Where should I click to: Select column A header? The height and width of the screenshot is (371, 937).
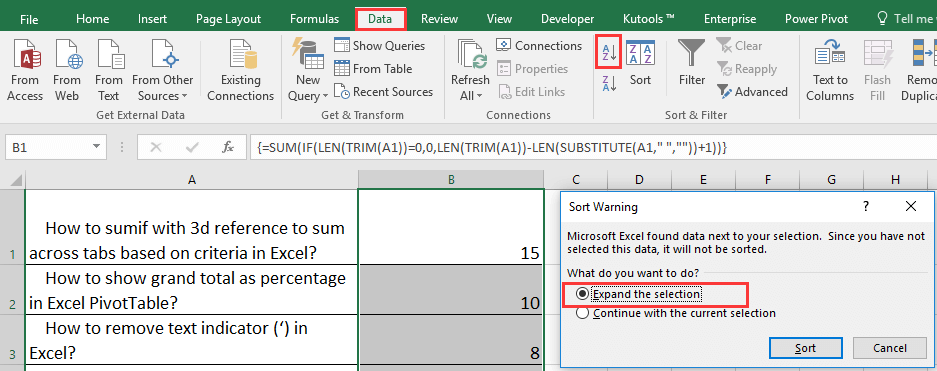(191, 179)
